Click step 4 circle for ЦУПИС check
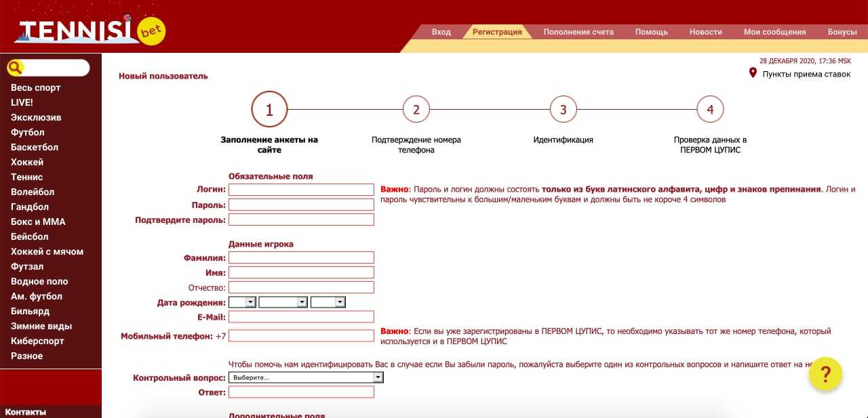The height and width of the screenshot is (418, 868). coord(710,109)
